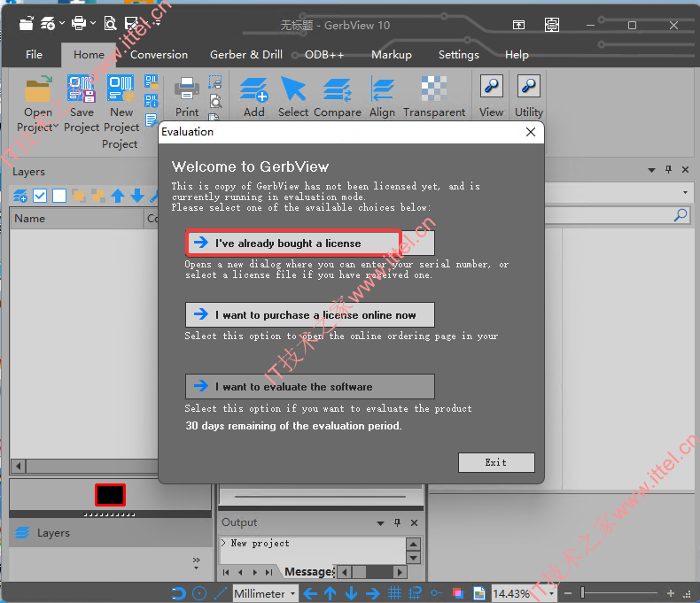This screenshot has height=603, width=700.
Task: Choose I've already bought a license
Action: pyautogui.click(x=310, y=243)
